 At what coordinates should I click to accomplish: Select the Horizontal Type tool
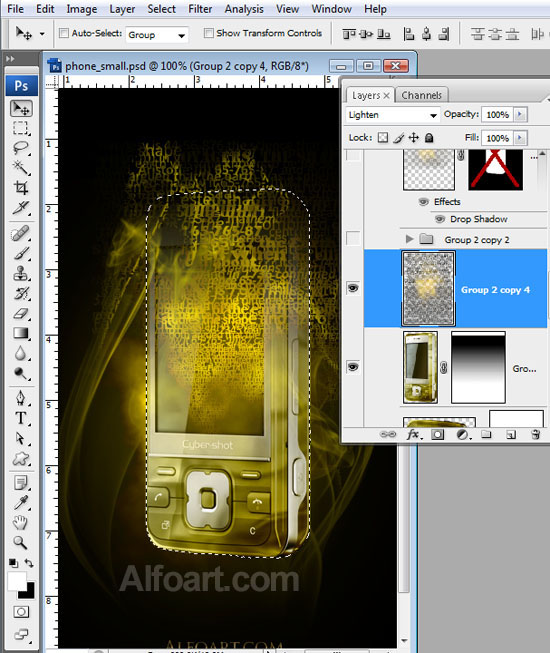pyautogui.click(x=21, y=418)
